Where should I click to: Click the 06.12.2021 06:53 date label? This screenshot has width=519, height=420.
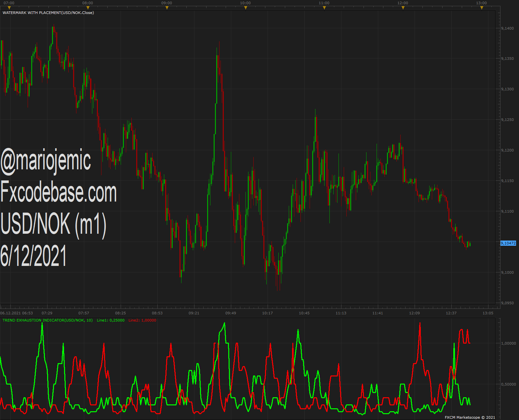coord(17,313)
